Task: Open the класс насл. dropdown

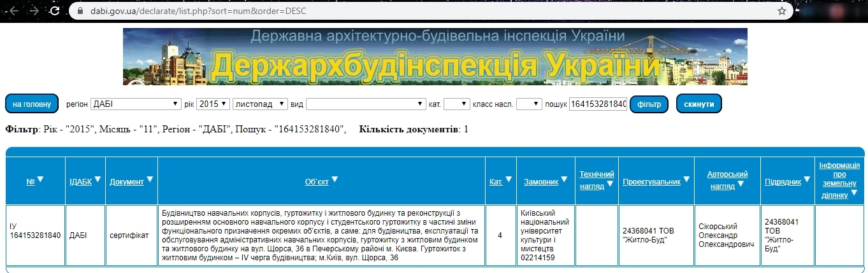Action: point(529,104)
